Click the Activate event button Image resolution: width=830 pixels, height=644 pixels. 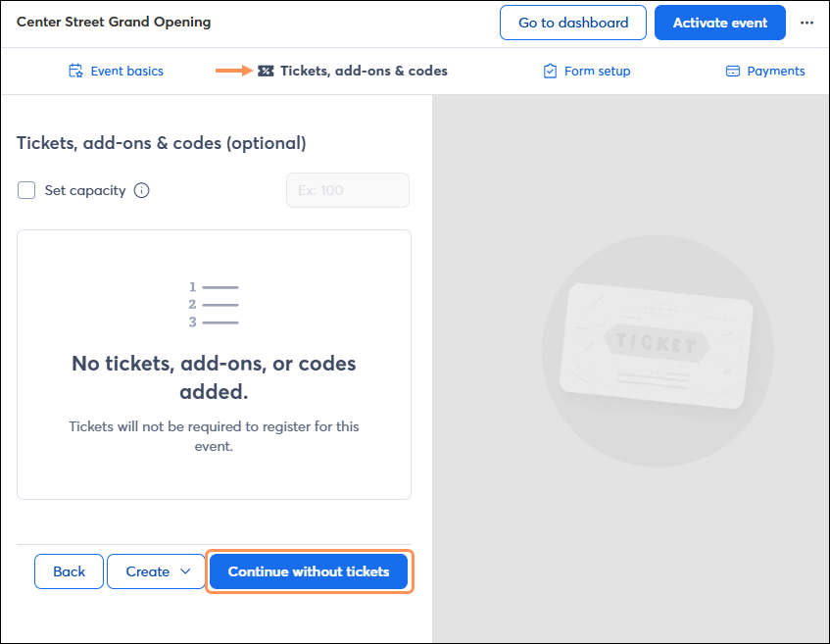click(x=719, y=23)
